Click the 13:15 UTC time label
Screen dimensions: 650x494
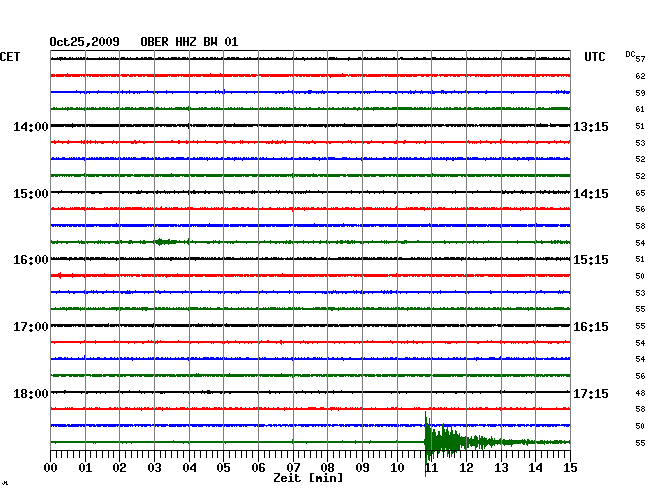(591, 126)
